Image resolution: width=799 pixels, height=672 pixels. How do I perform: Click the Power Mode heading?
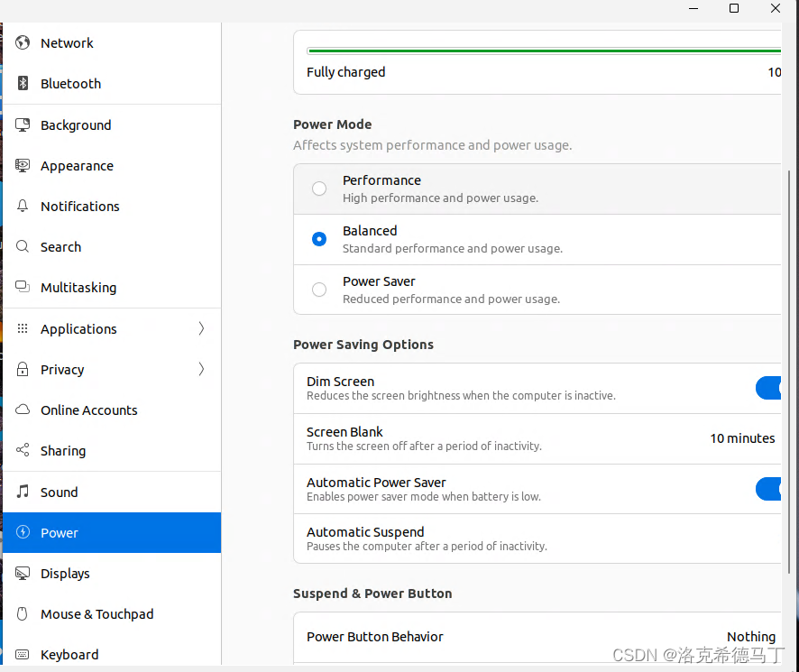[332, 124]
